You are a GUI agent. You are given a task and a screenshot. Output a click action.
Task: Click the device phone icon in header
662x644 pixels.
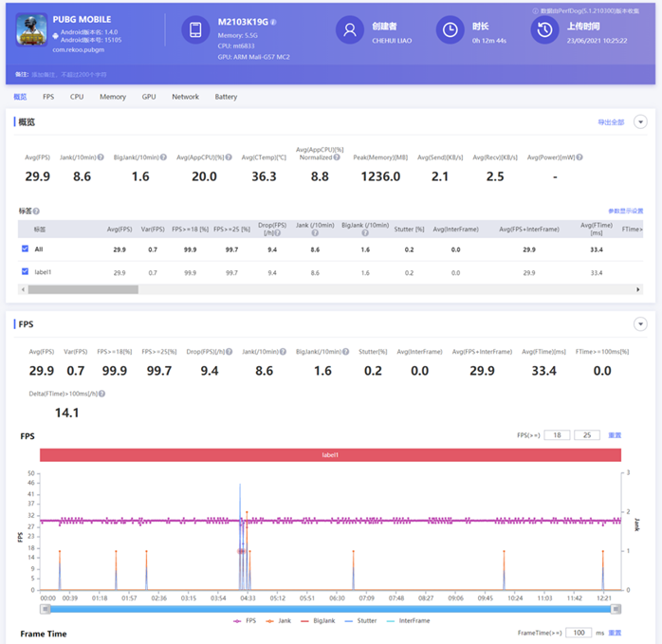click(x=195, y=30)
